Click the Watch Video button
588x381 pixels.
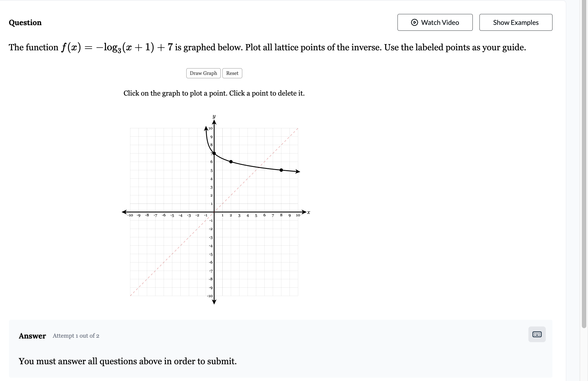coord(435,22)
